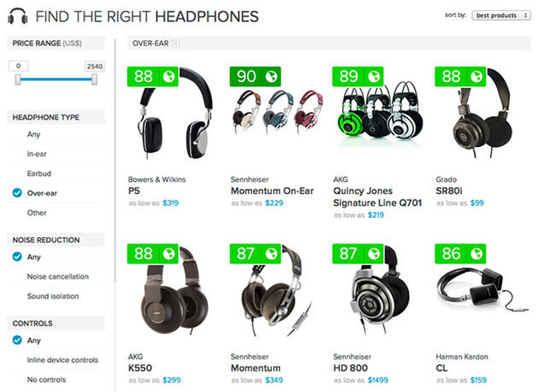Screen dimensions: 538x392
Task: Select the No controls option
Action: 47,380
